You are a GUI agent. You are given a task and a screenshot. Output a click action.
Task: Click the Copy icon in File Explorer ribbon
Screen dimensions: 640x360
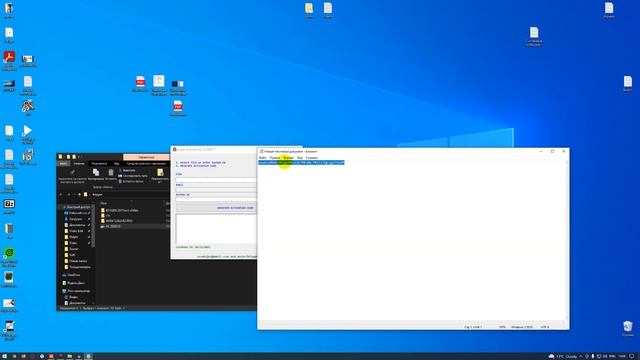tap(96, 173)
